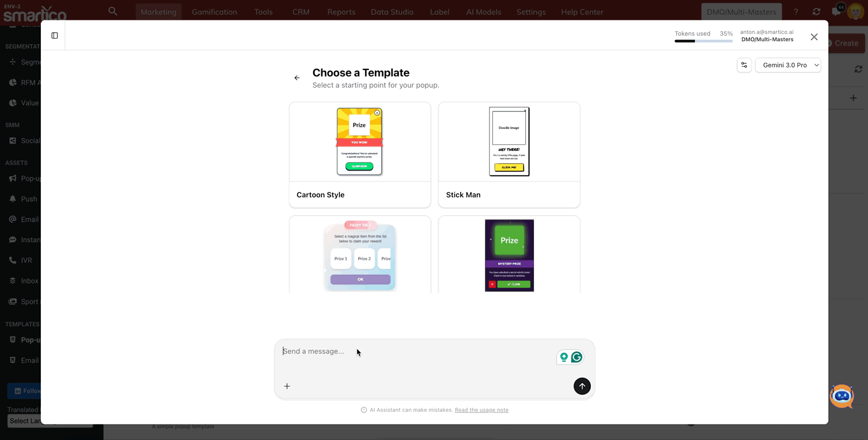The height and width of the screenshot is (440, 868).
Task: Select the Stick Man template
Action: coord(509,154)
